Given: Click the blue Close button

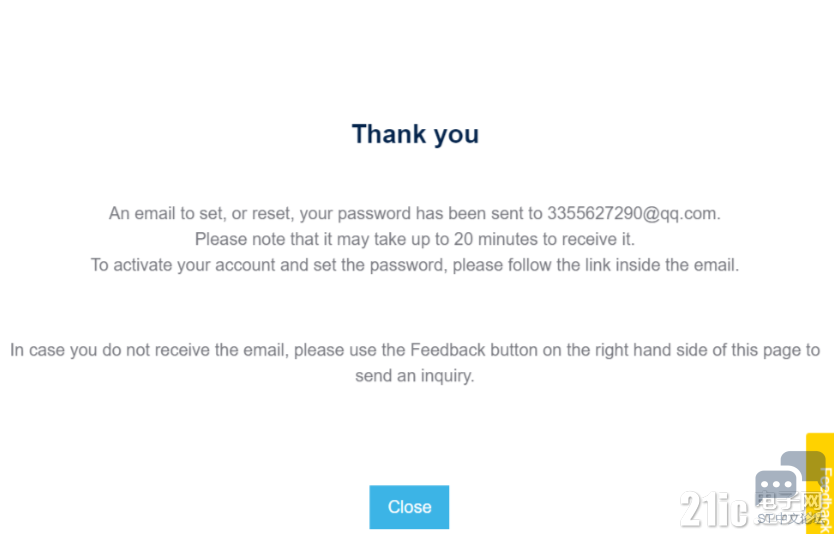Looking at the screenshot, I should (x=409, y=507).
